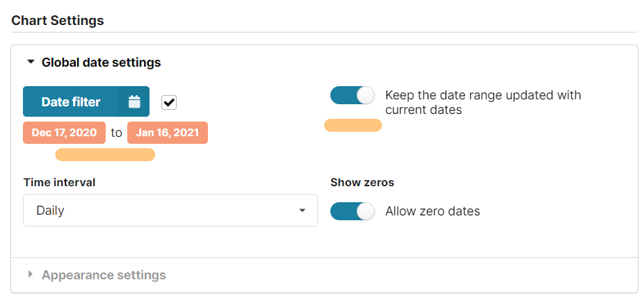Screen dimensions: 644x296
Task: Click the Chart Settings heading
Action: click(x=58, y=20)
